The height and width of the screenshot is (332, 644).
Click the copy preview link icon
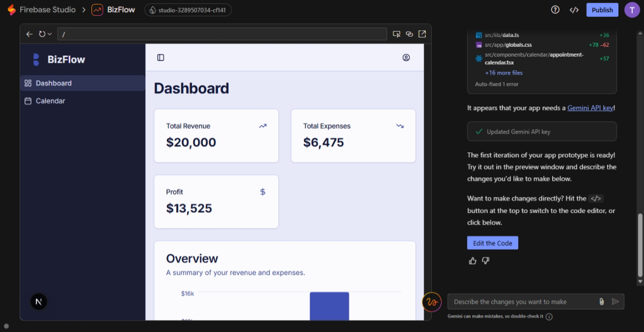[x=410, y=34]
